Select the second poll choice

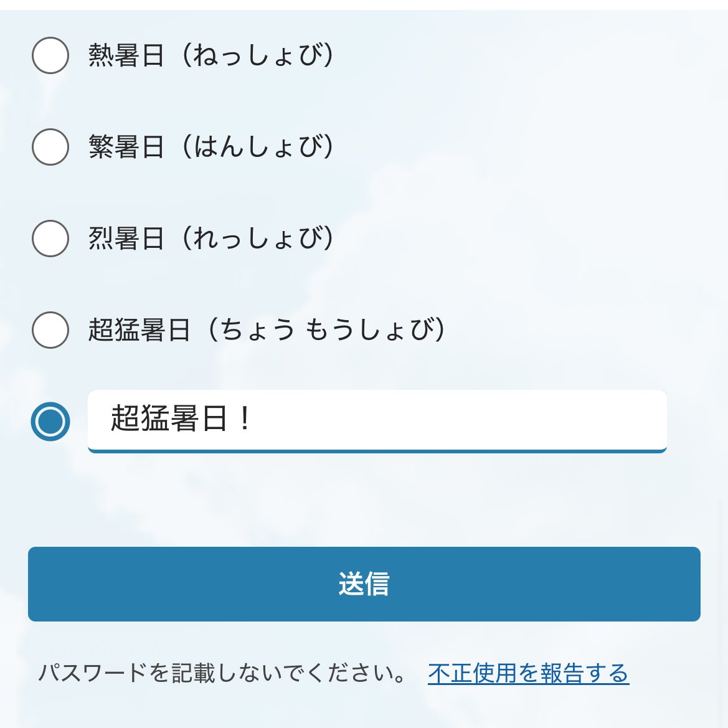pos(50,147)
